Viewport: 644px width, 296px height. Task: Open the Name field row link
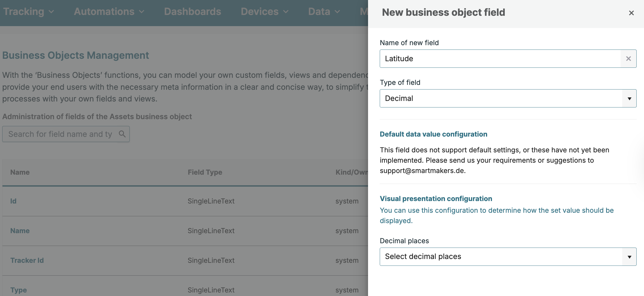click(x=20, y=231)
